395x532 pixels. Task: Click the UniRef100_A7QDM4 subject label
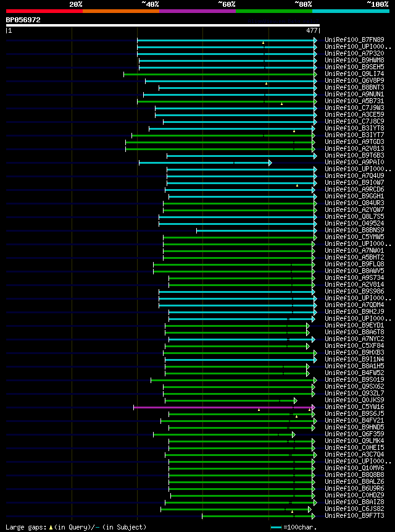(x=354, y=305)
